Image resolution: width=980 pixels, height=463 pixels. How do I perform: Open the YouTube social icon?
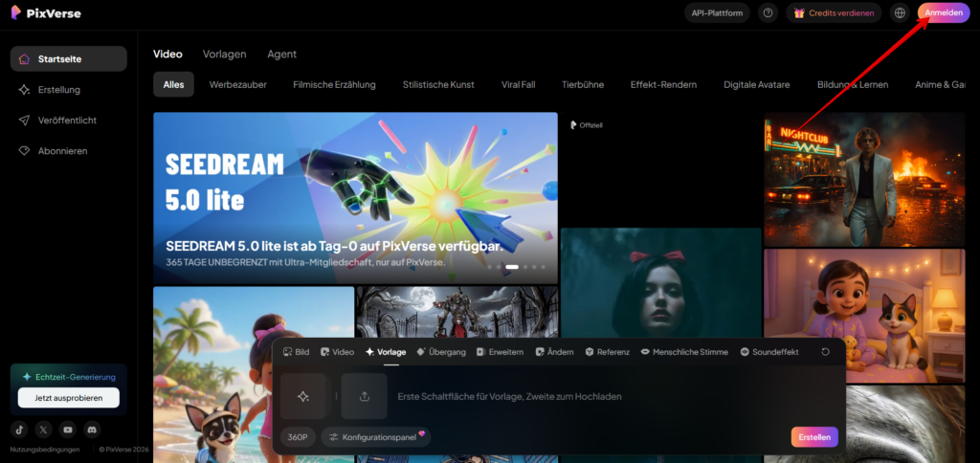tap(68, 430)
